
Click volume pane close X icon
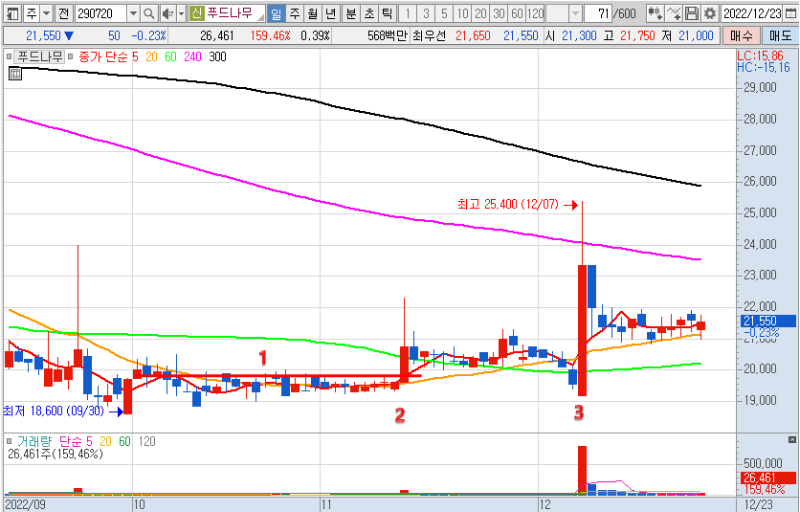pos(792,440)
